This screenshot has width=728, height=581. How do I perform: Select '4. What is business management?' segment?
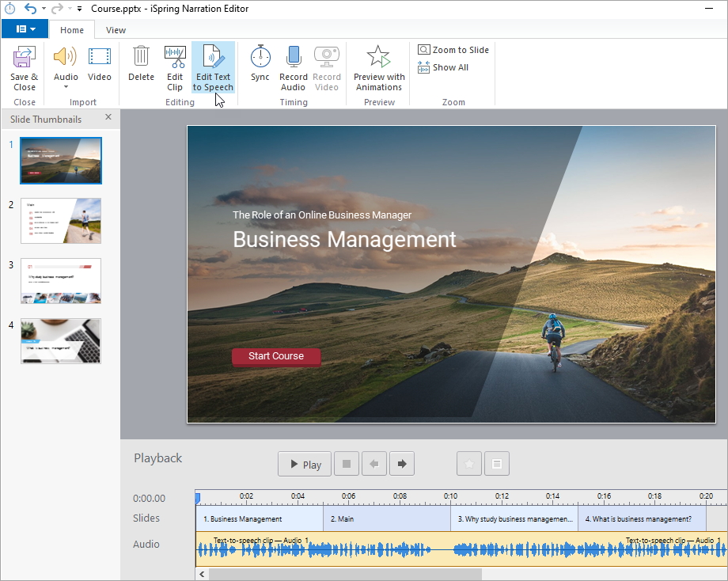(x=642, y=518)
